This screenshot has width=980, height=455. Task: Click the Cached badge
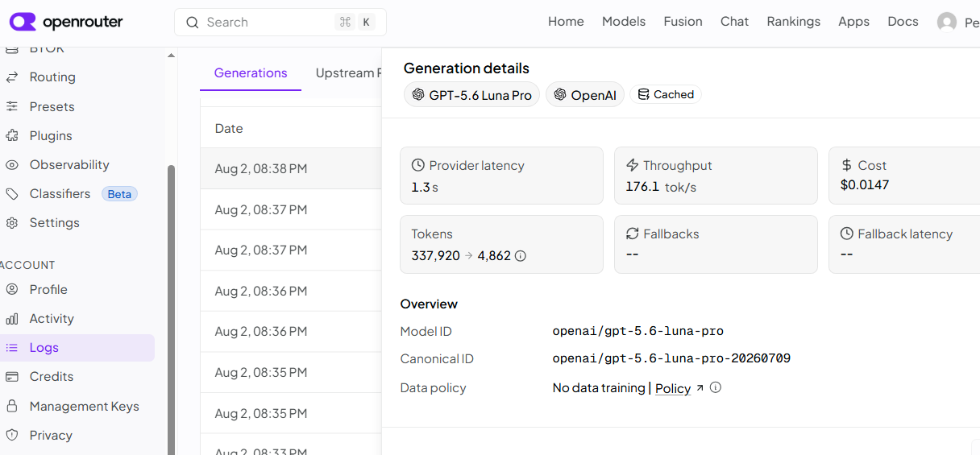[666, 94]
